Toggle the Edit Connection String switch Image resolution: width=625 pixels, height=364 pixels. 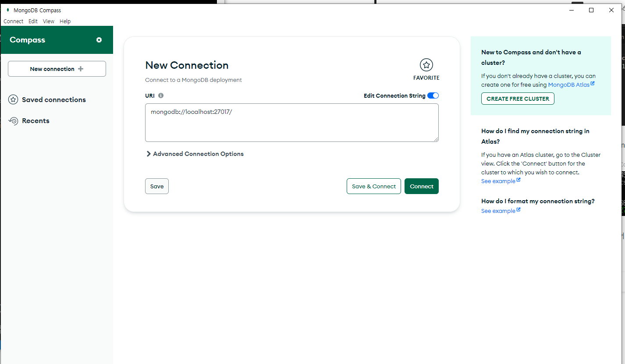(x=433, y=95)
